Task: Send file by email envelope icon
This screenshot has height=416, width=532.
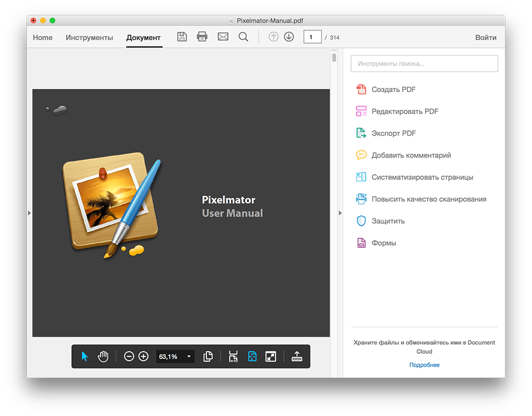Action: [x=223, y=37]
